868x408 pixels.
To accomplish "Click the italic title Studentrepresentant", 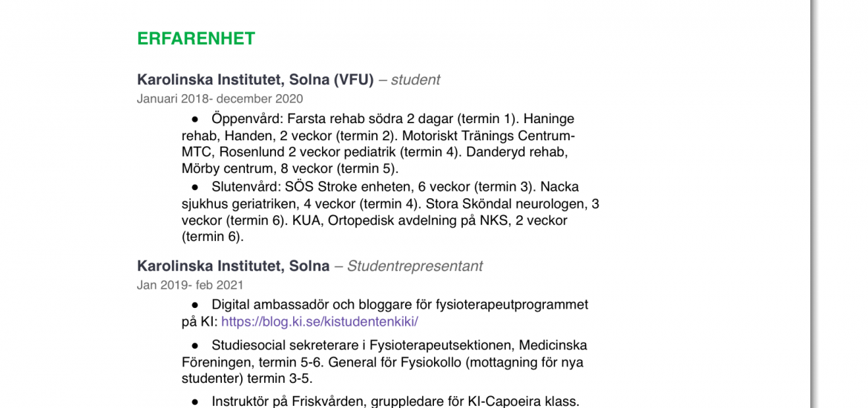I will coord(415,266).
